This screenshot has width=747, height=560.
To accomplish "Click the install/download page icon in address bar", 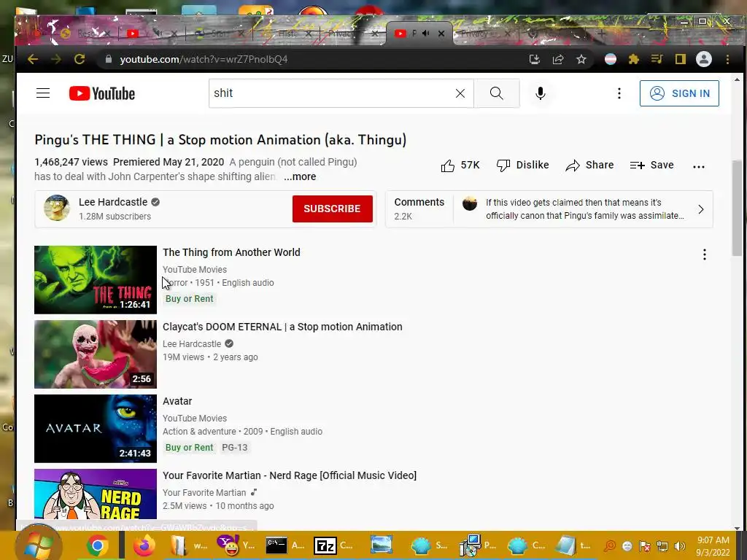I will (x=535, y=59).
